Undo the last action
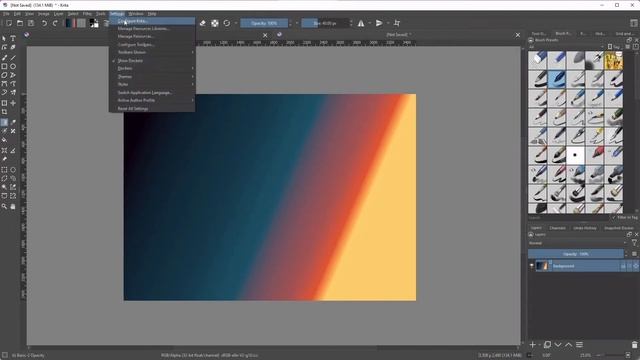The image size is (640, 360). tap(44, 23)
